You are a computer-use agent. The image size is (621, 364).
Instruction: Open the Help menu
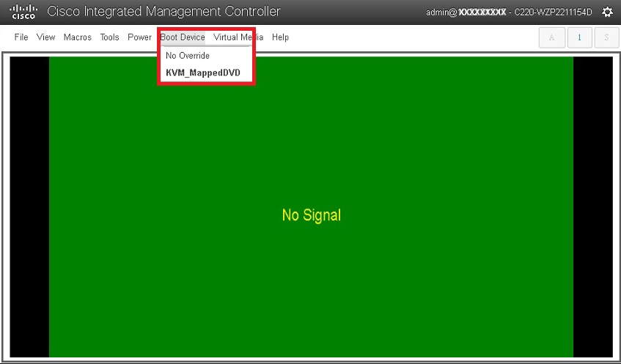point(280,37)
